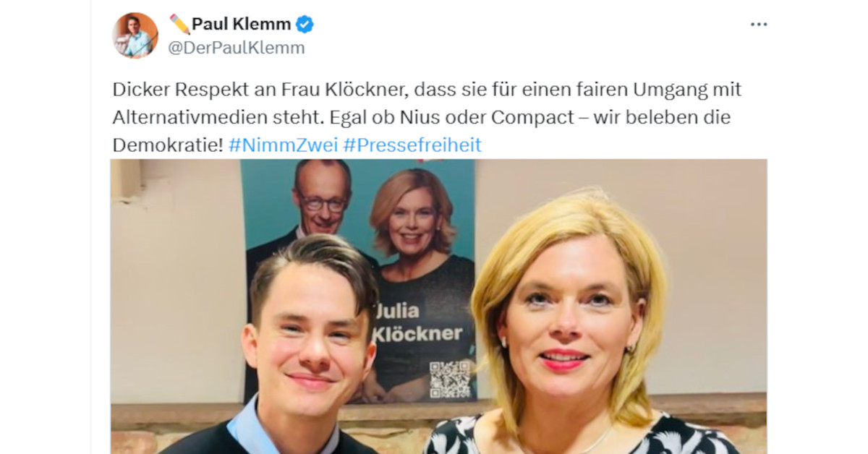Open the Paul Klemm display name
Screen dimensions: 868x454
[241, 25]
